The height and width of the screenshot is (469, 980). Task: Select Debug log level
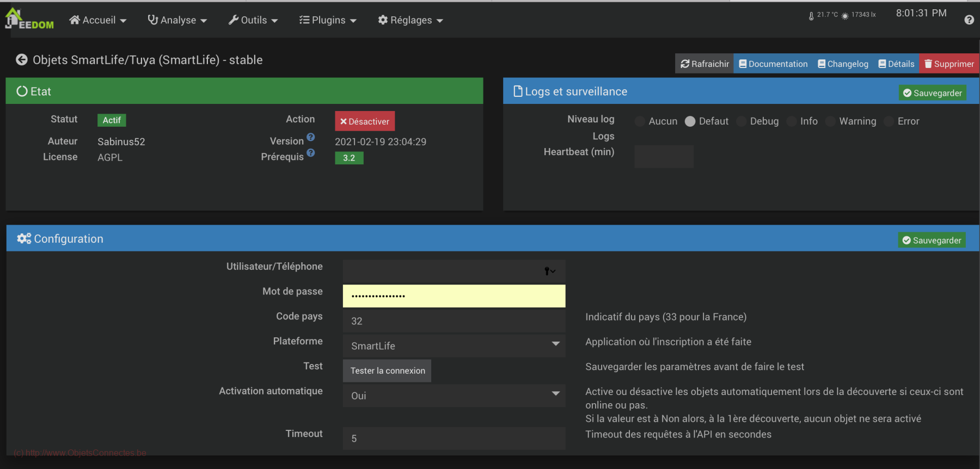tap(742, 121)
